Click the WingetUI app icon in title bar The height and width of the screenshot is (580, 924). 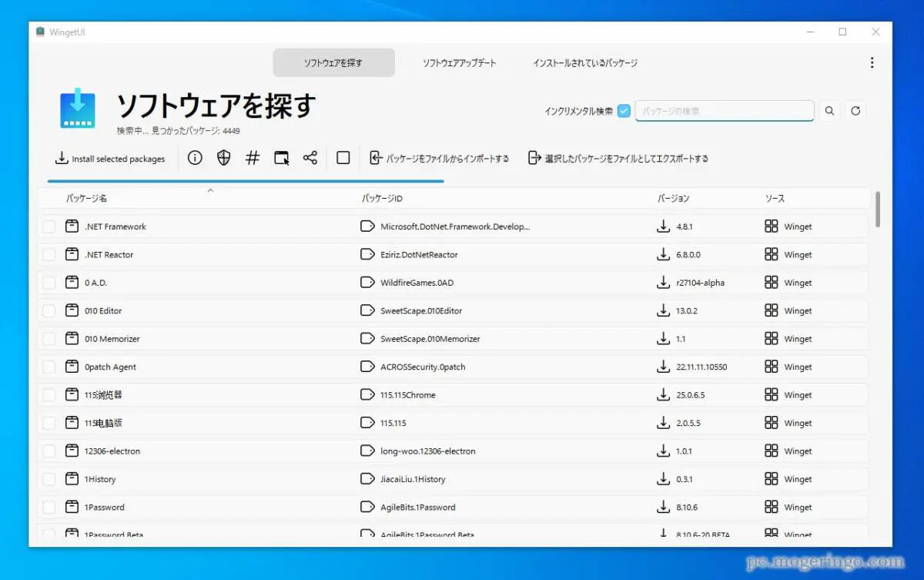coord(40,32)
